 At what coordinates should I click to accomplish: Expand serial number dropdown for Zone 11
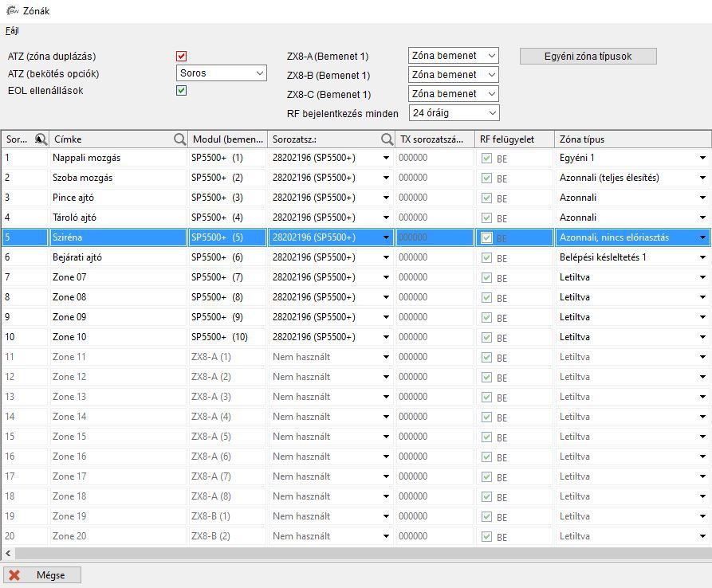[x=386, y=357]
